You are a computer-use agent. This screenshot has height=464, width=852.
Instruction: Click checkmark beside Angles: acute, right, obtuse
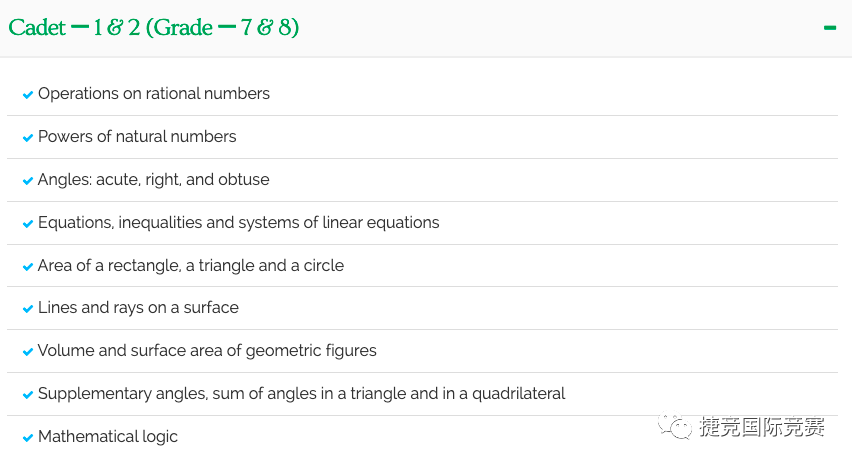click(x=28, y=181)
